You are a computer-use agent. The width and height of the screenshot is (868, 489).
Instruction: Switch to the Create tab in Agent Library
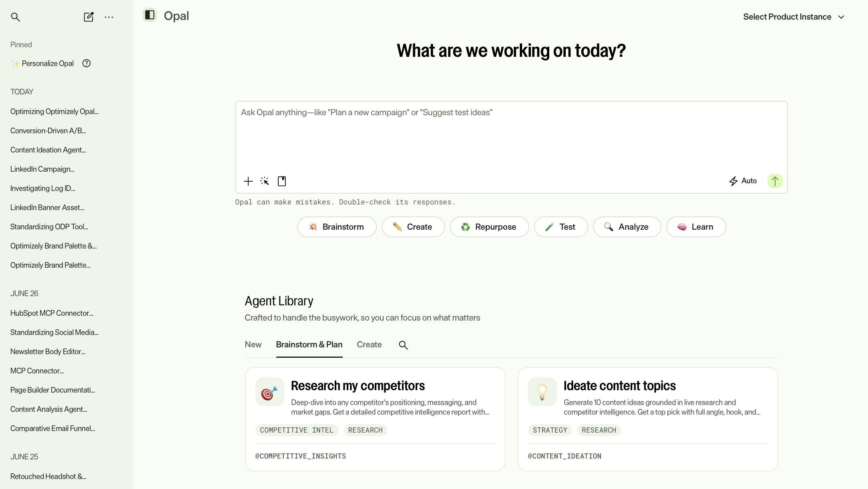[x=369, y=345]
